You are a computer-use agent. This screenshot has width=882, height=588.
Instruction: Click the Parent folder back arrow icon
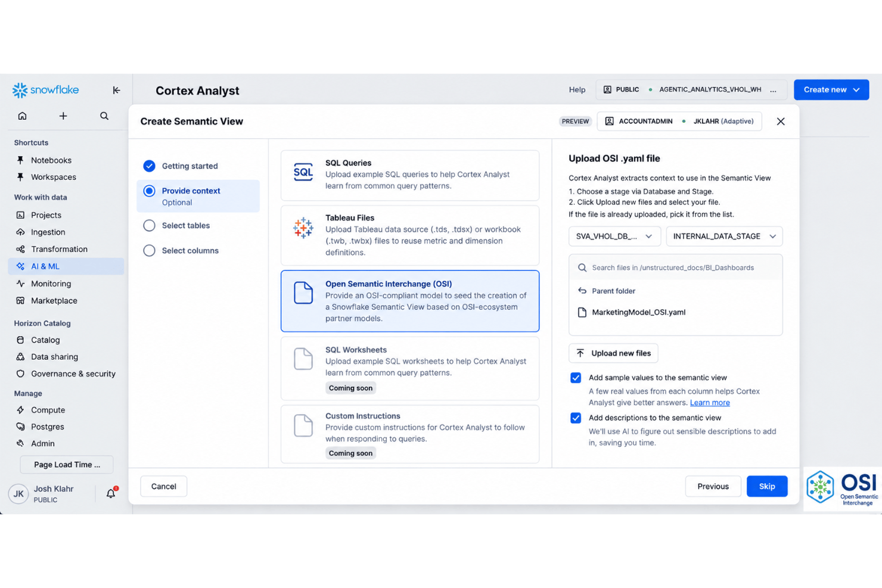pyautogui.click(x=582, y=291)
